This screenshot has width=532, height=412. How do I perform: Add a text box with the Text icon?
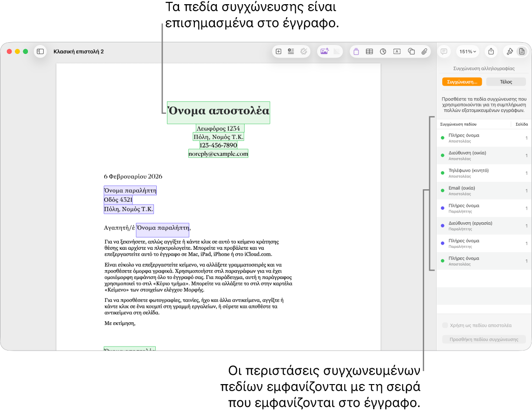397,52
